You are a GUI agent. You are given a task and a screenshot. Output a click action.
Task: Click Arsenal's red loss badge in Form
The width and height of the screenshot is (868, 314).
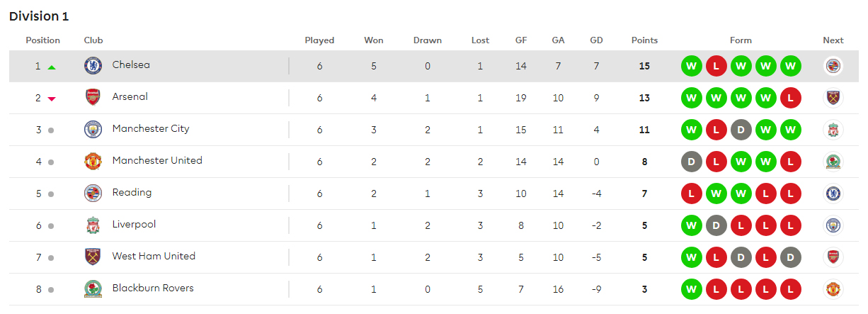click(790, 98)
